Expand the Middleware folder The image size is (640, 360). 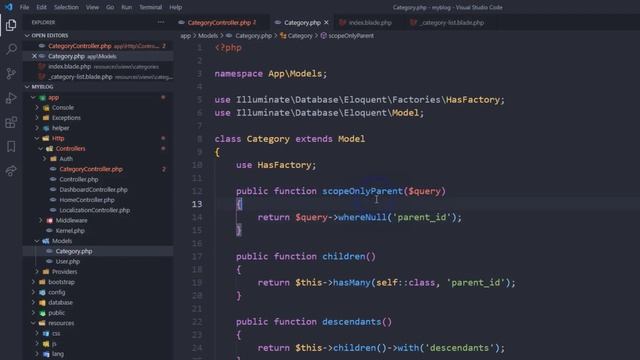click(41, 220)
